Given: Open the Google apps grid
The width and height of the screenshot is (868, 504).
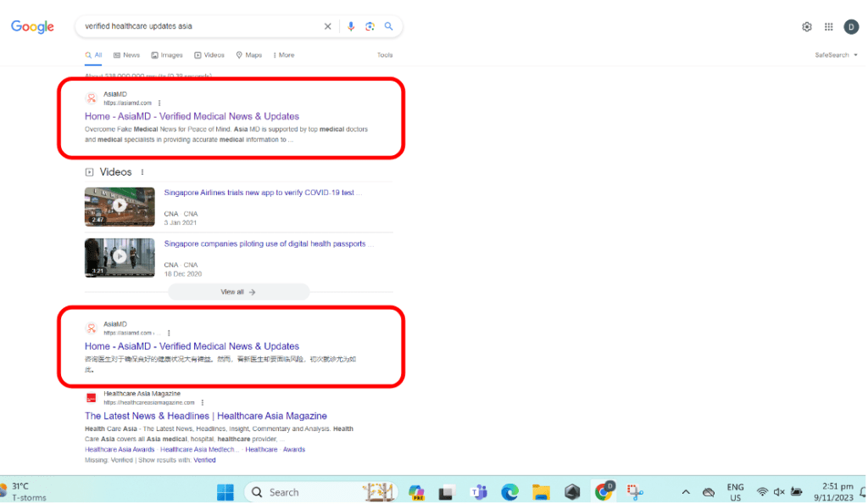Looking at the screenshot, I should point(829,27).
